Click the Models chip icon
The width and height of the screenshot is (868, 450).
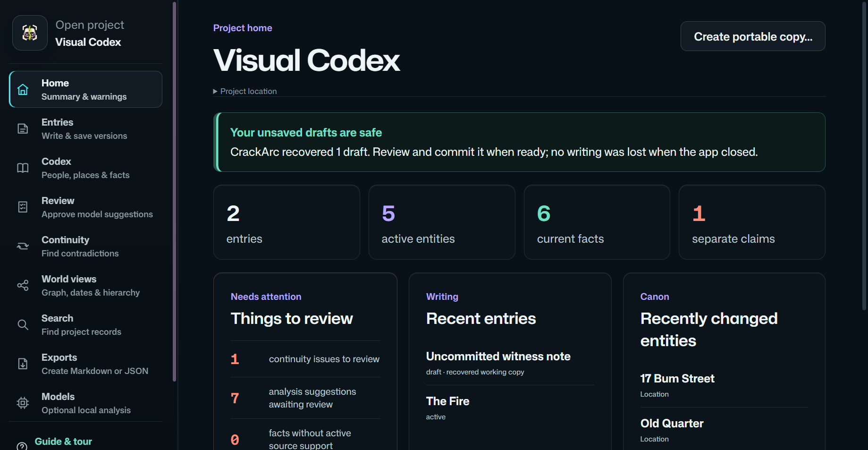pyautogui.click(x=23, y=403)
